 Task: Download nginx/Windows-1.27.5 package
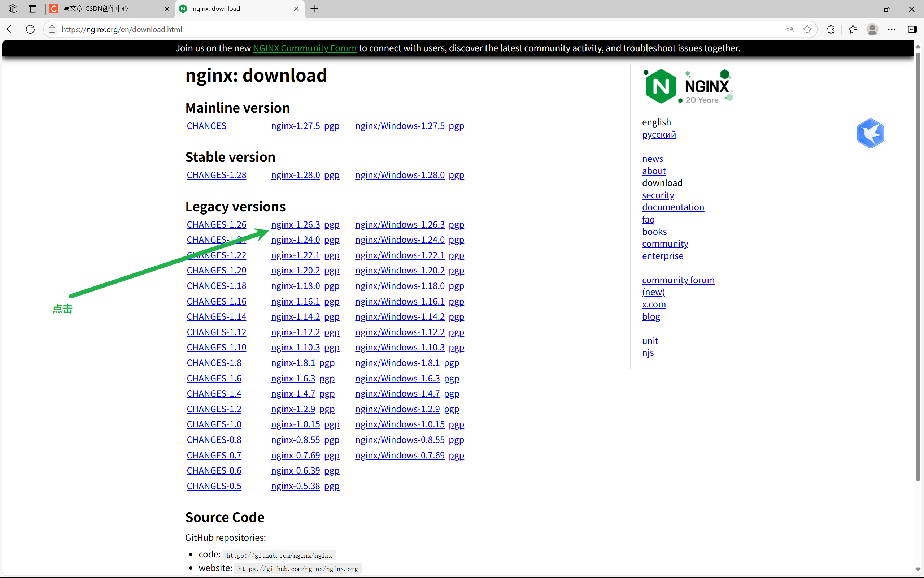(400, 126)
